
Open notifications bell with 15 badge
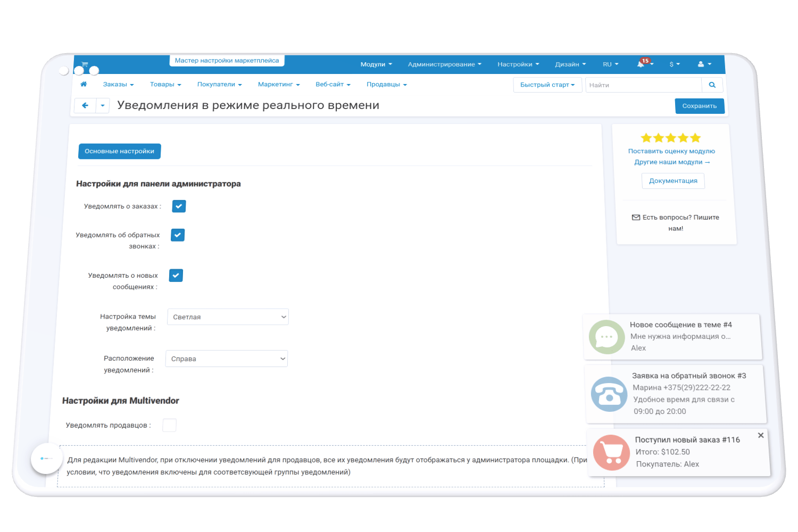644,64
